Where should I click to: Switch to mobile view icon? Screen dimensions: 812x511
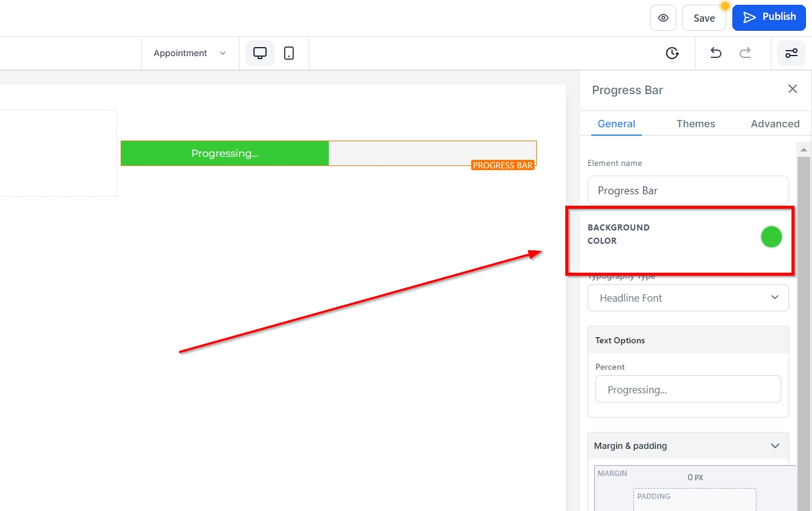click(x=289, y=53)
